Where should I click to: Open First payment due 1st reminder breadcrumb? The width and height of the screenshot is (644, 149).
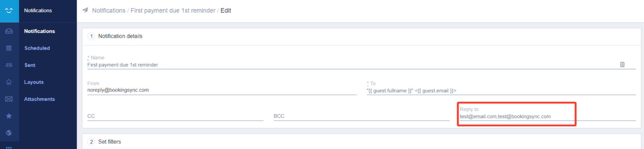coord(173,11)
